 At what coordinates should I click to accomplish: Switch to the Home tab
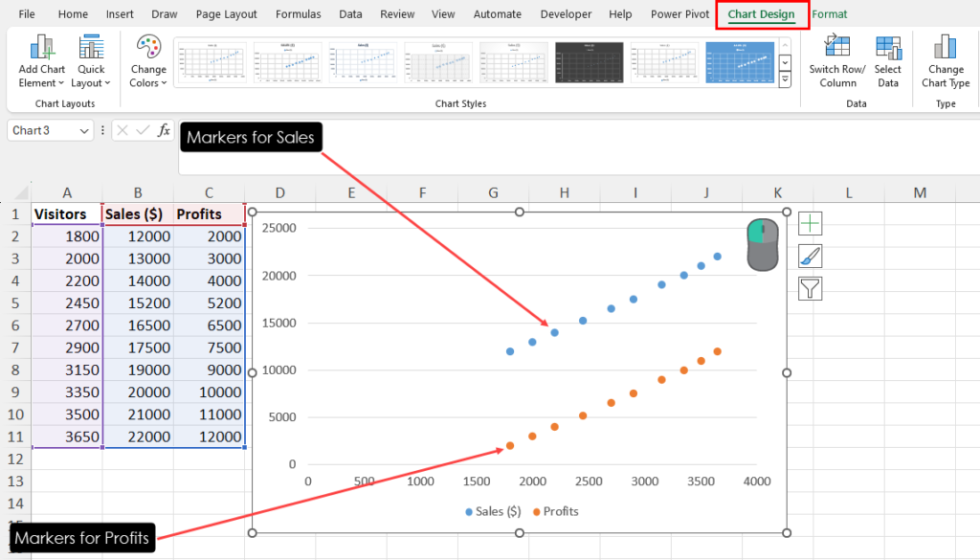[x=73, y=13]
